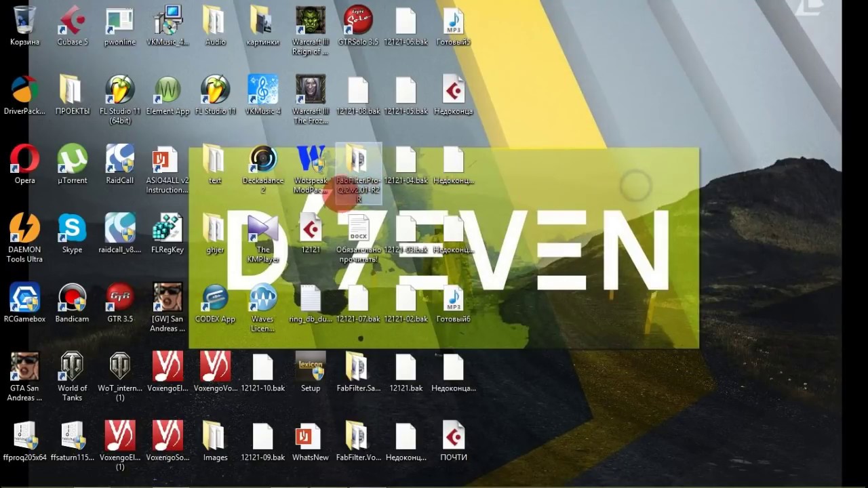Launch World of Tanks shortcut
The image size is (868, 488).
point(72,376)
